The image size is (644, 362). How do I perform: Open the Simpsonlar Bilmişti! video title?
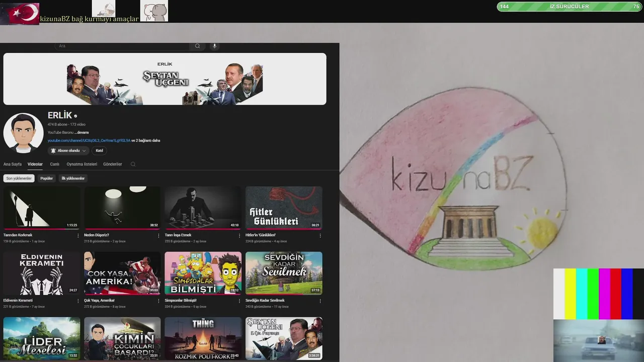point(181,301)
